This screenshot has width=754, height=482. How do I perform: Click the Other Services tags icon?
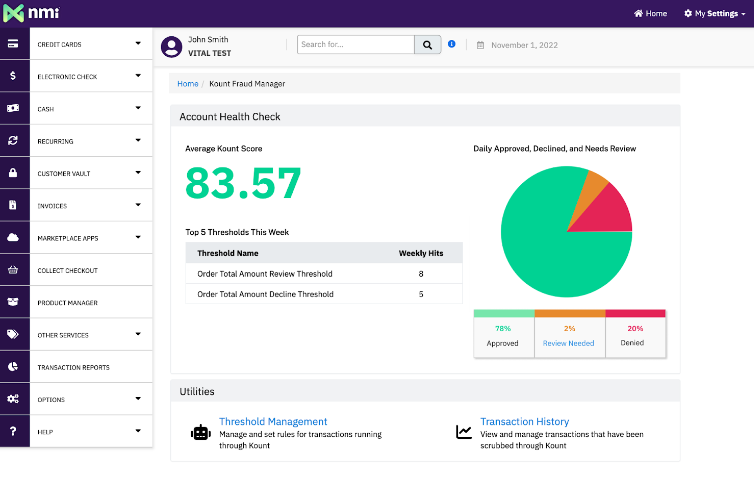[x=13, y=334]
